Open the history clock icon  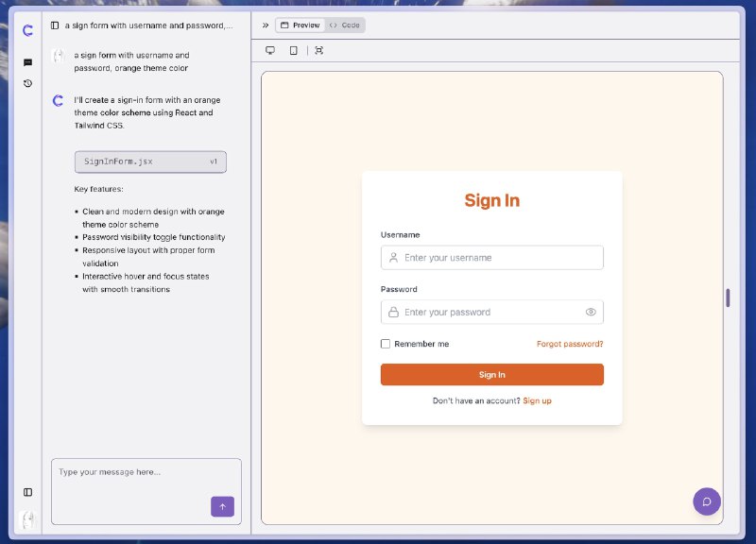click(28, 83)
